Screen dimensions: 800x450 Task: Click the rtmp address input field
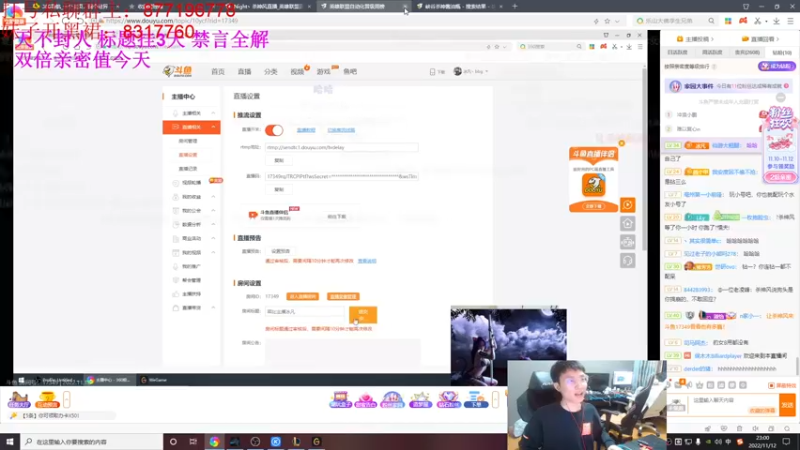pyautogui.click(x=341, y=147)
